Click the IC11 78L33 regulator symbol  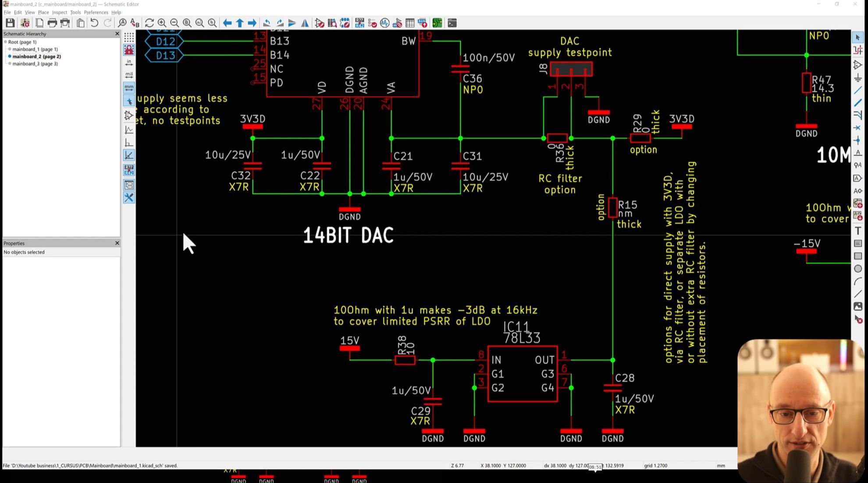pyautogui.click(x=522, y=373)
